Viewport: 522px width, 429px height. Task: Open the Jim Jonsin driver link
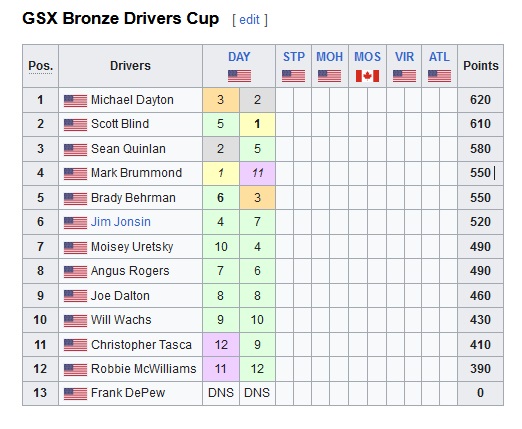point(121,222)
